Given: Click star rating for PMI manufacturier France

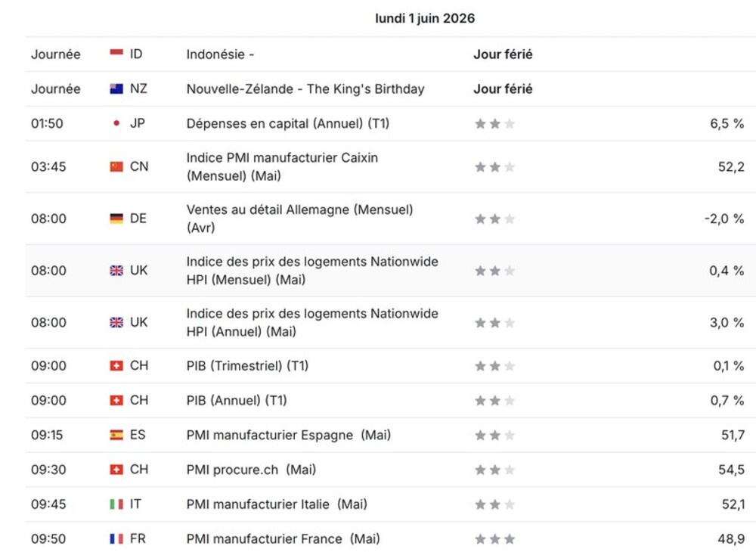Looking at the screenshot, I should (x=494, y=538).
